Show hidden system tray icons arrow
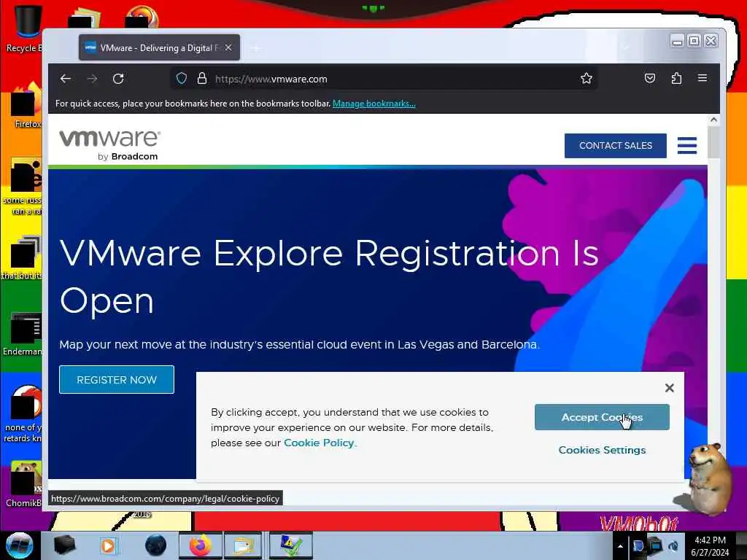747x560 pixels. click(x=620, y=546)
